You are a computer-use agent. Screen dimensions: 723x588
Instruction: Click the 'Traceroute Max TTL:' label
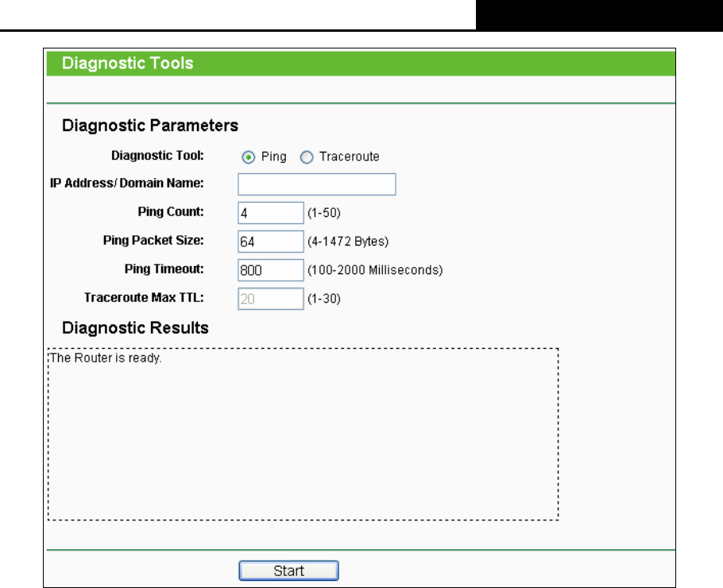tap(144, 297)
